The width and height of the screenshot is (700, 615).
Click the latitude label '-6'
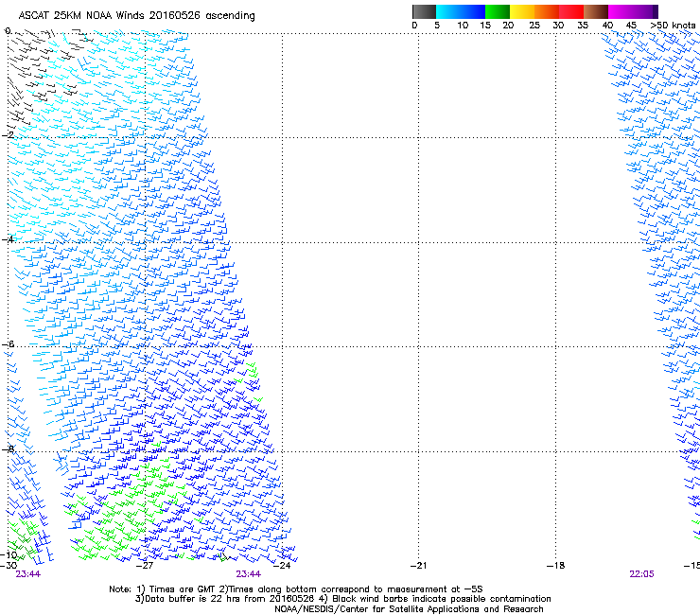[8, 343]
